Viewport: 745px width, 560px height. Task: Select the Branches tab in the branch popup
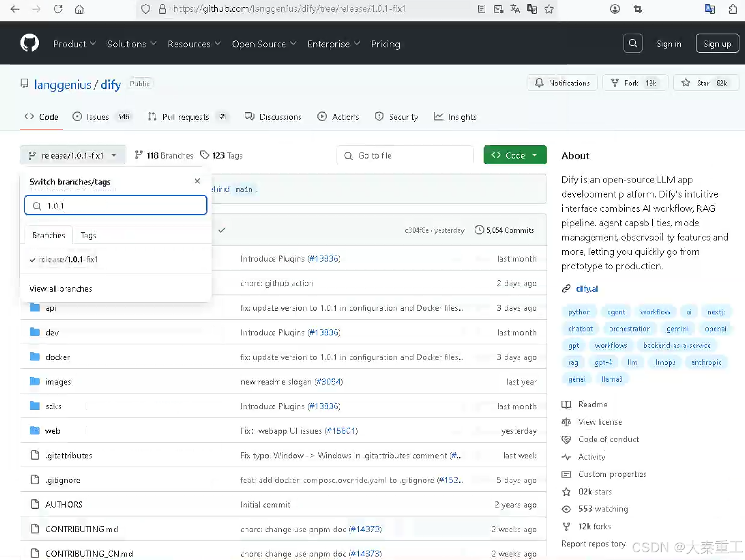[49, 235]
